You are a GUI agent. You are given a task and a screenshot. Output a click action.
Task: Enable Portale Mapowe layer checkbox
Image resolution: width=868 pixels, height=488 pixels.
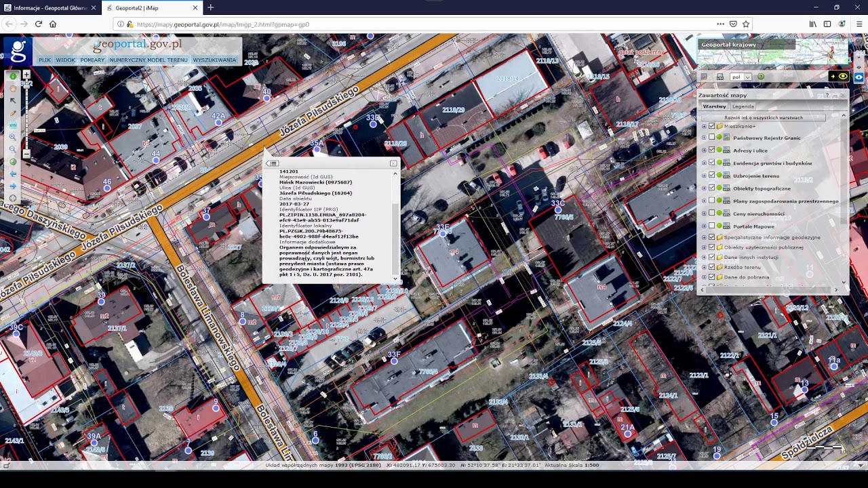(x=711, y=226)
